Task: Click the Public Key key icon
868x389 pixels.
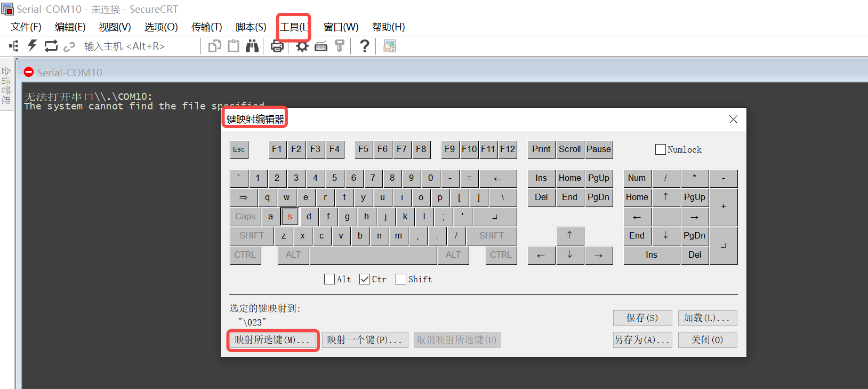Action: (x=340, y=46)
